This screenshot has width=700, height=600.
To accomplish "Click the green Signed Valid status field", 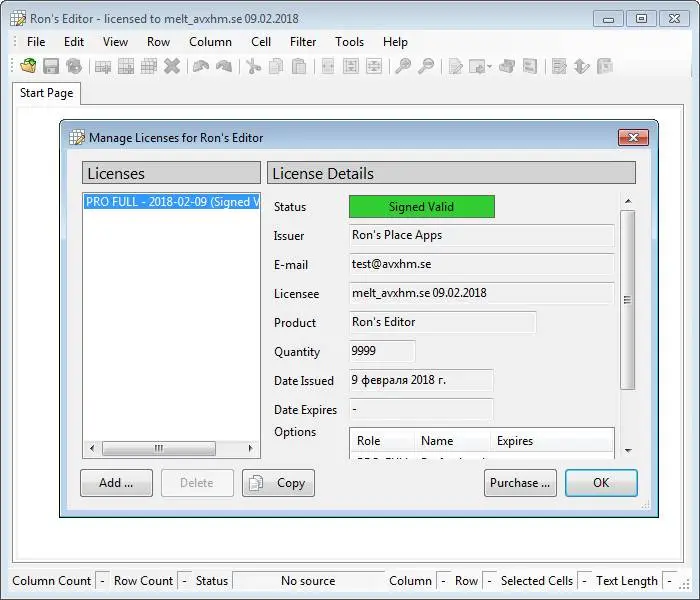I will tap(421, 207).
